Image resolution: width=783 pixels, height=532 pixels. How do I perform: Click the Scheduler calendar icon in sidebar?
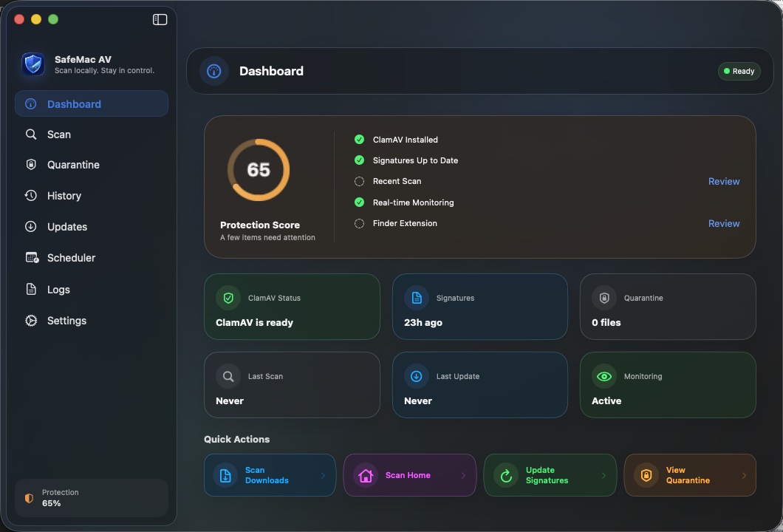[32, 258]
